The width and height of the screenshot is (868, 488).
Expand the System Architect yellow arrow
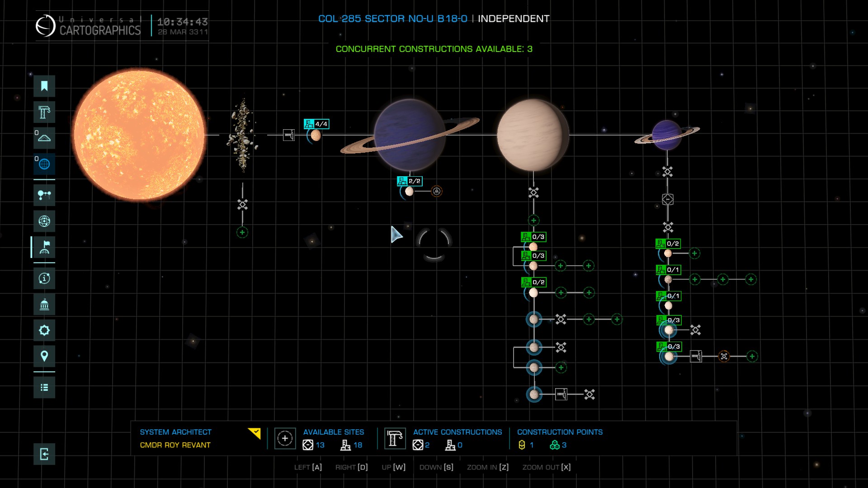255,433
